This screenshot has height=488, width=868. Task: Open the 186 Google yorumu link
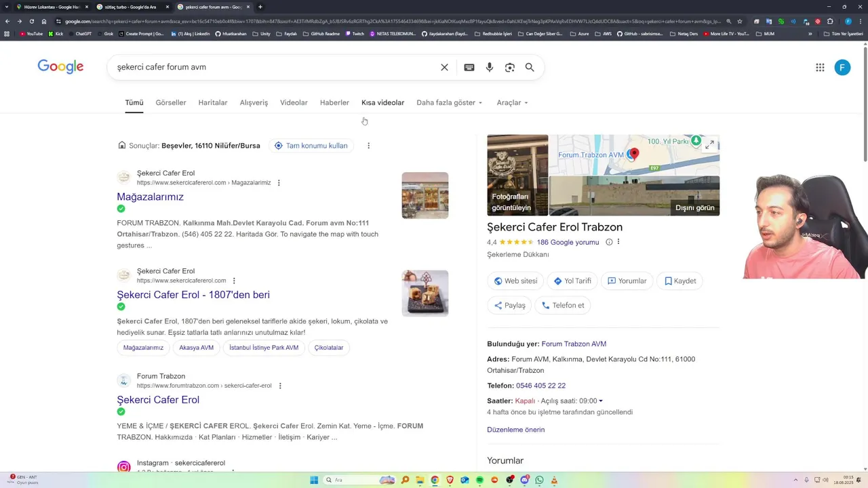[568, 242]
